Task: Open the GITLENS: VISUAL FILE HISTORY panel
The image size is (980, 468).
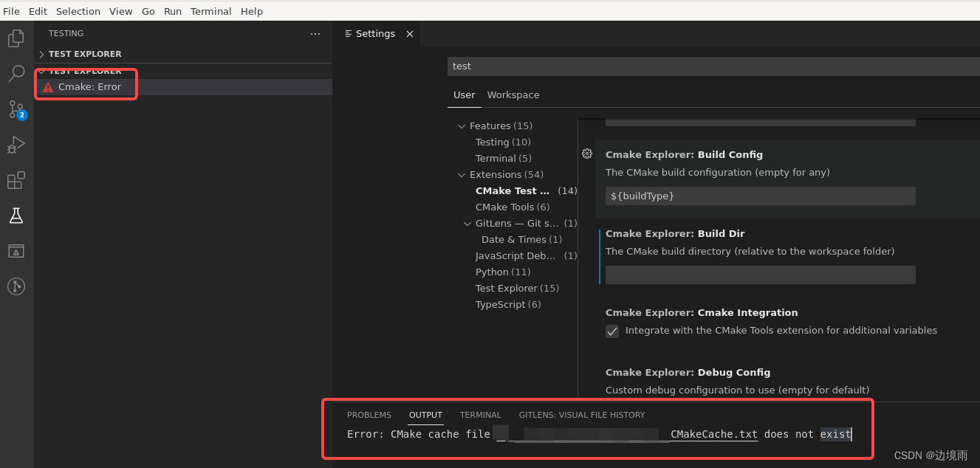Action: [x=582, y=415]
